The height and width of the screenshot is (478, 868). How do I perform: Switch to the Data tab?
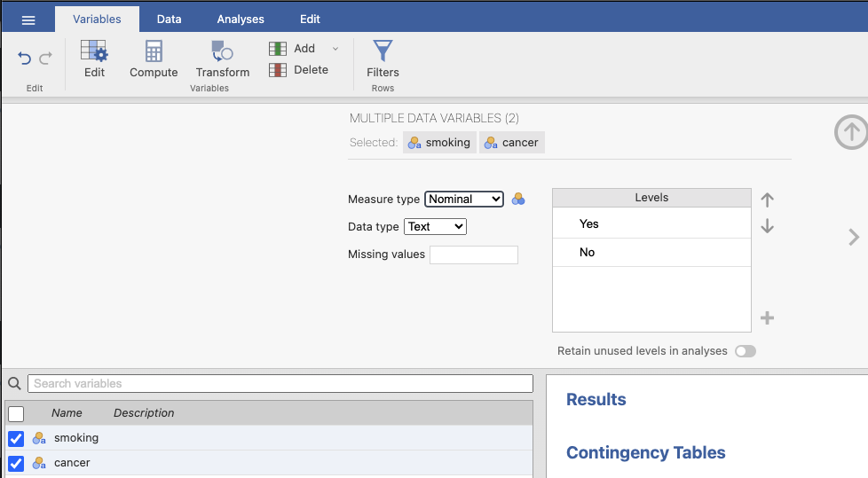click(169, 19)
